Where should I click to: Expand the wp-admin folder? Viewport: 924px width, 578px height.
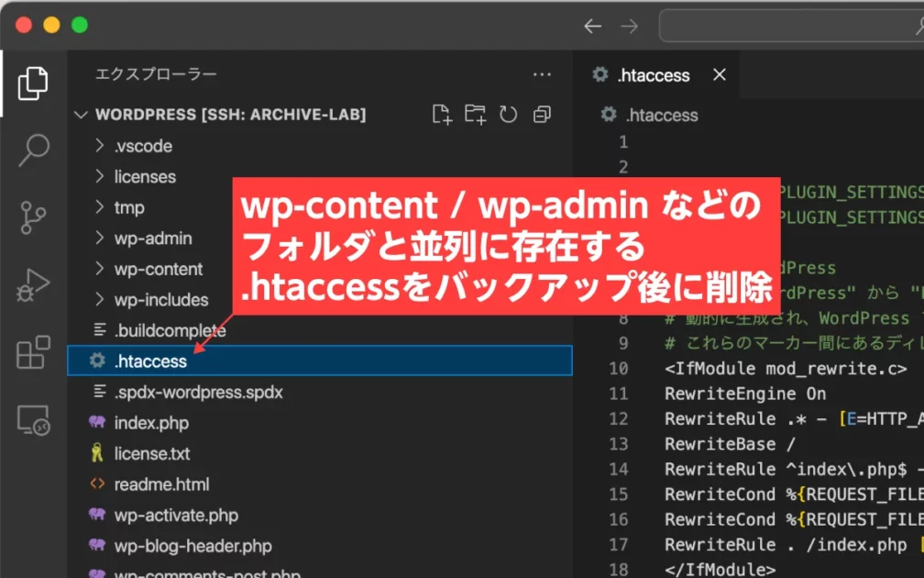(152, 239)
